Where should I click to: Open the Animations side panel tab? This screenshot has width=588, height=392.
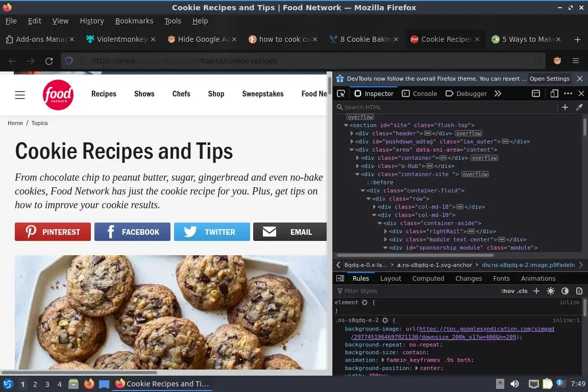tap(538, 278)
